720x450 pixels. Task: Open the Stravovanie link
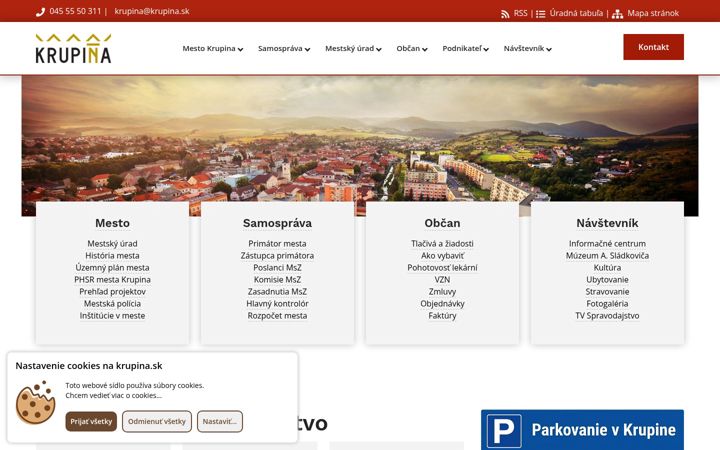tap(607, 292)
